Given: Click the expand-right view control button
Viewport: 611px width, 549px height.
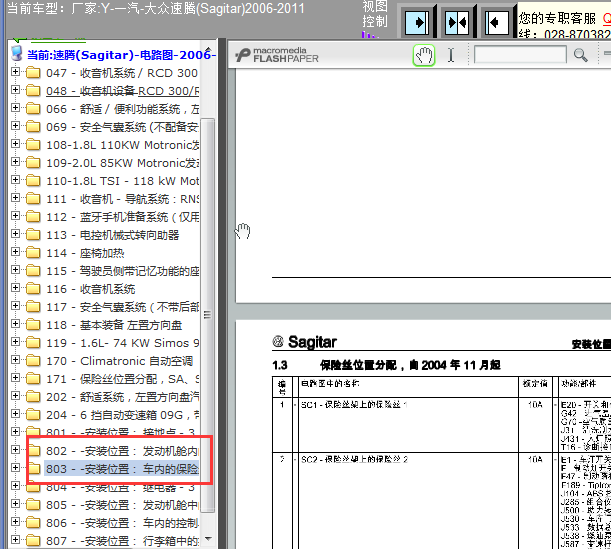Looking at the screenshot, I should (x=417, y=22).
